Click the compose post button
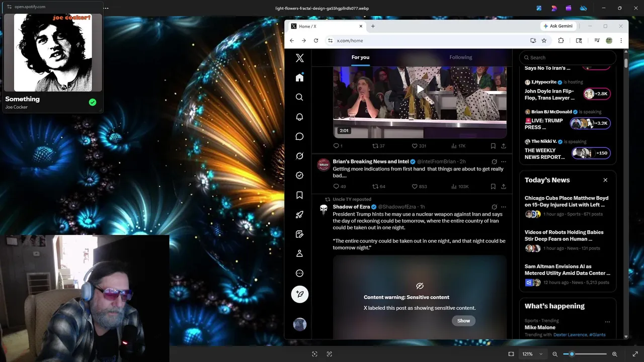The width and height of the screenshot is (644, 362). click(299, 294)
